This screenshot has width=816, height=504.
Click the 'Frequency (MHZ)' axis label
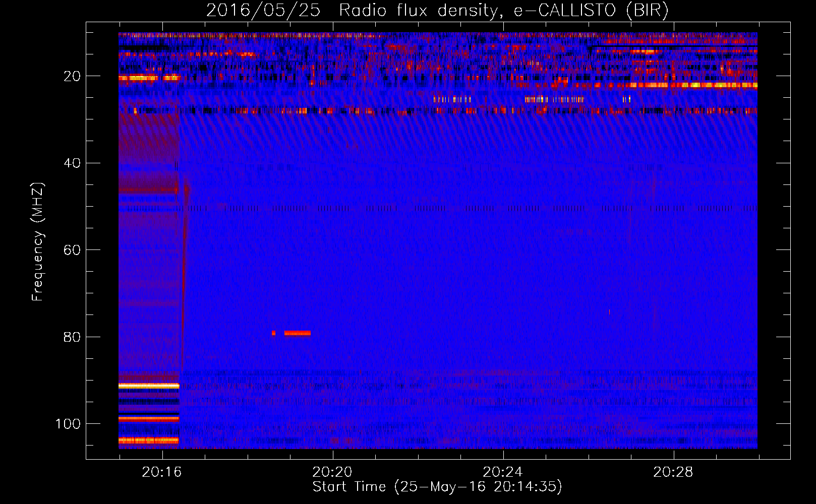click(x=38, y=241)
